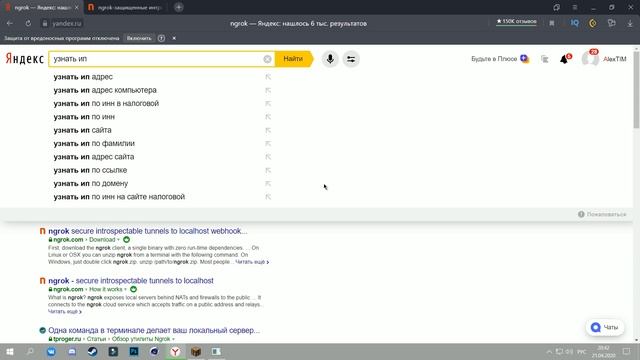Open 'Будьте в Плюсе' link
This screenshot has height=360, width=640.
click(x=500, y=59)
